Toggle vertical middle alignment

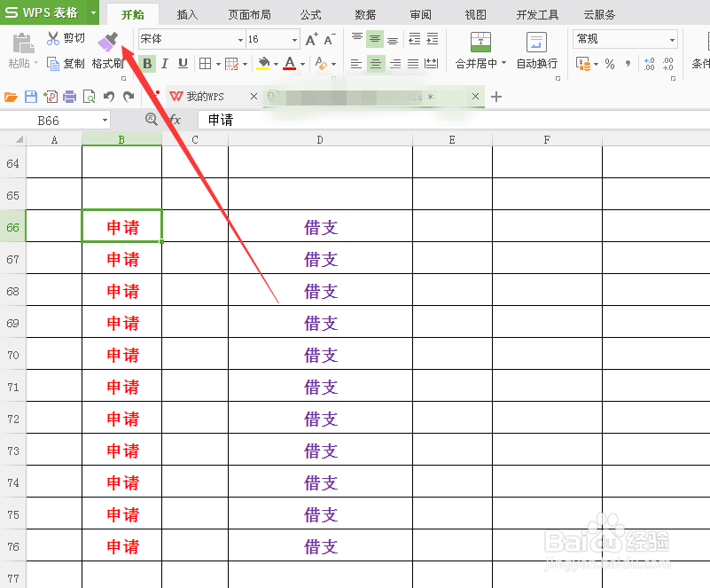(x=374, y=39)
